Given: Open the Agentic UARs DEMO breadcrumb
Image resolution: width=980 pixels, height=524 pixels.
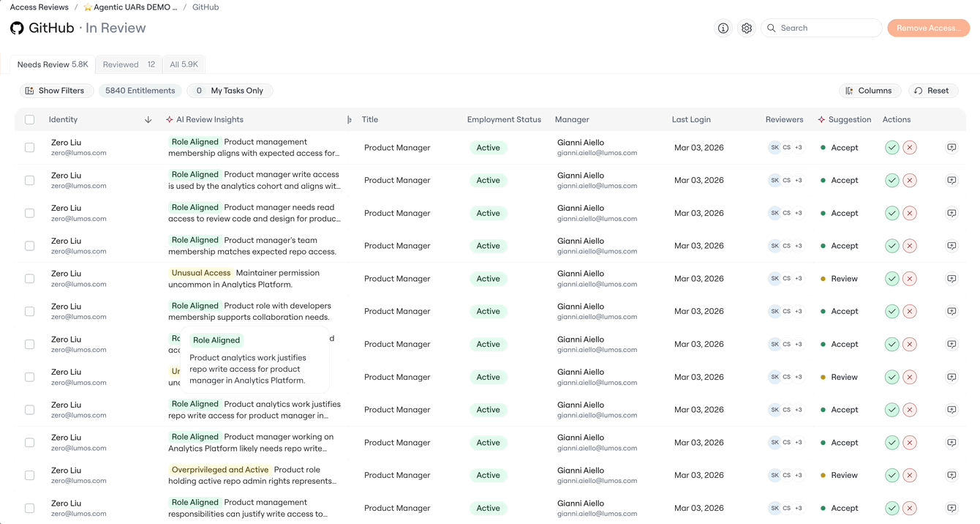Looking at the screenshot, I should (x=130, y=7).
